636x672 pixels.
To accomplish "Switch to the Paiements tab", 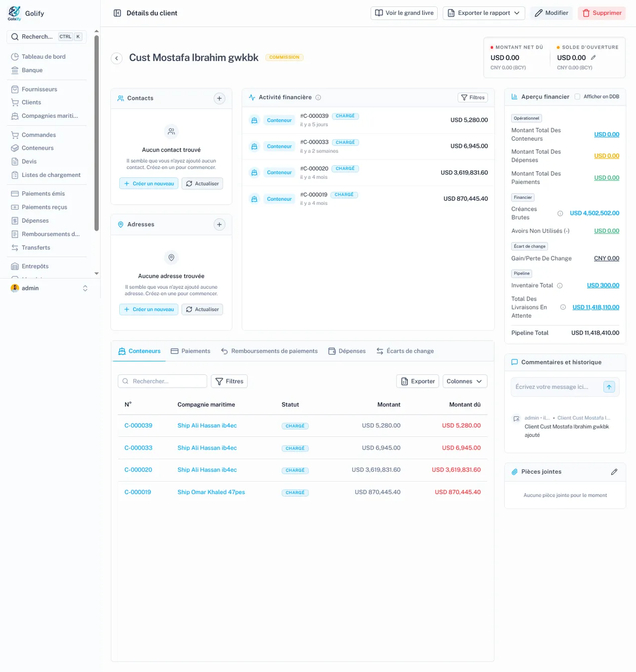I will coord(190,351).
